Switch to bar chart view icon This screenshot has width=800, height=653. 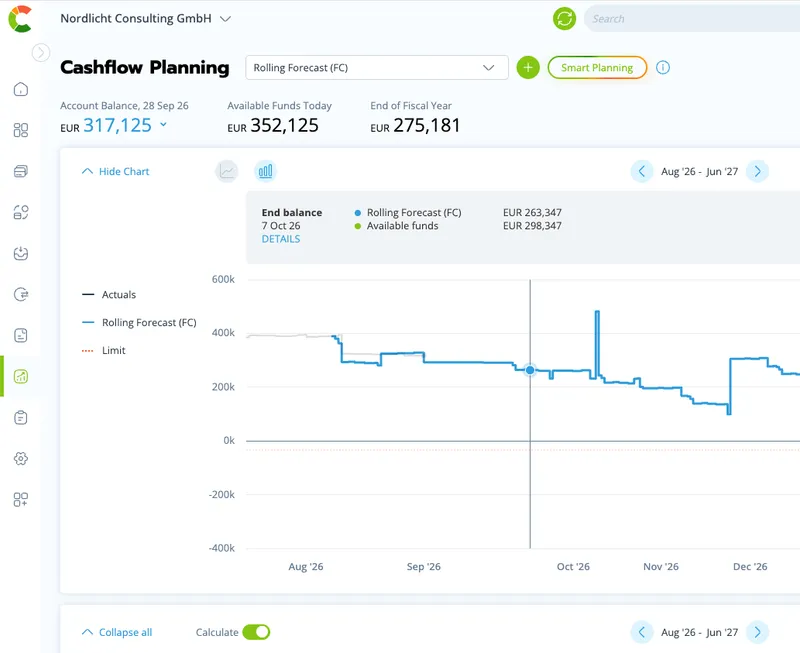point(265,171)
